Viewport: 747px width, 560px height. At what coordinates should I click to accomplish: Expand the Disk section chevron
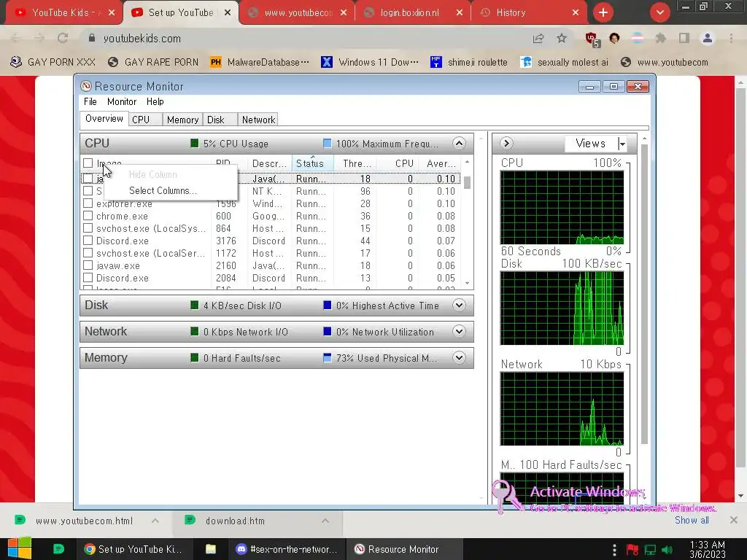click(x=459, y=306)
